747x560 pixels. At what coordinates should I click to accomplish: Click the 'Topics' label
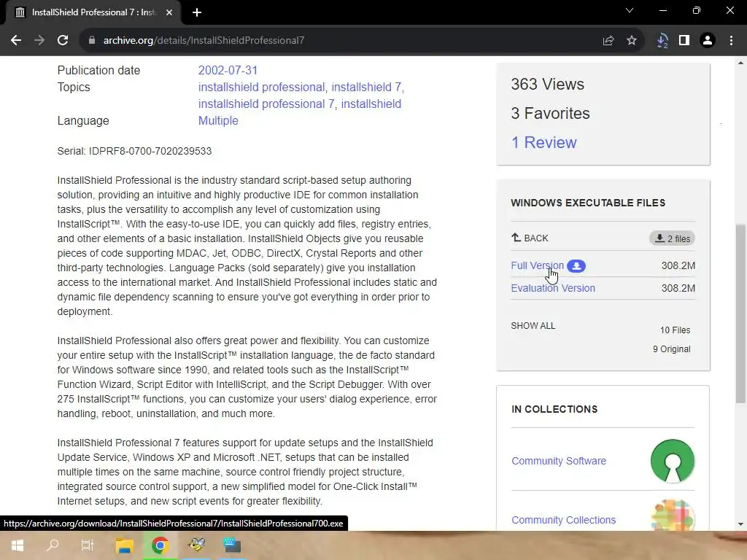coord(74,87)
